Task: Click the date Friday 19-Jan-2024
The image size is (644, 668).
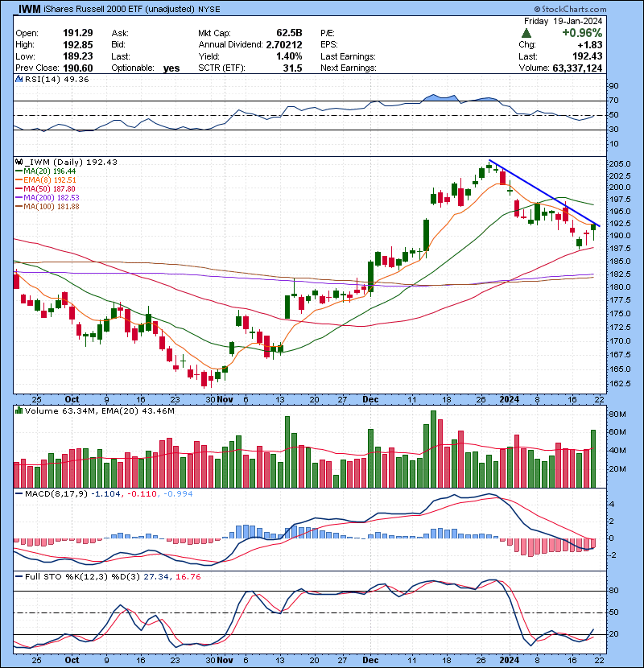Action: pyautogui.click(x=563, y=21)
